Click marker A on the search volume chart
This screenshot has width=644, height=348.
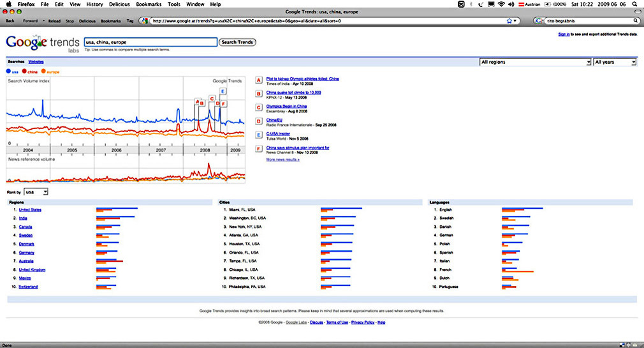coord(198,101)
